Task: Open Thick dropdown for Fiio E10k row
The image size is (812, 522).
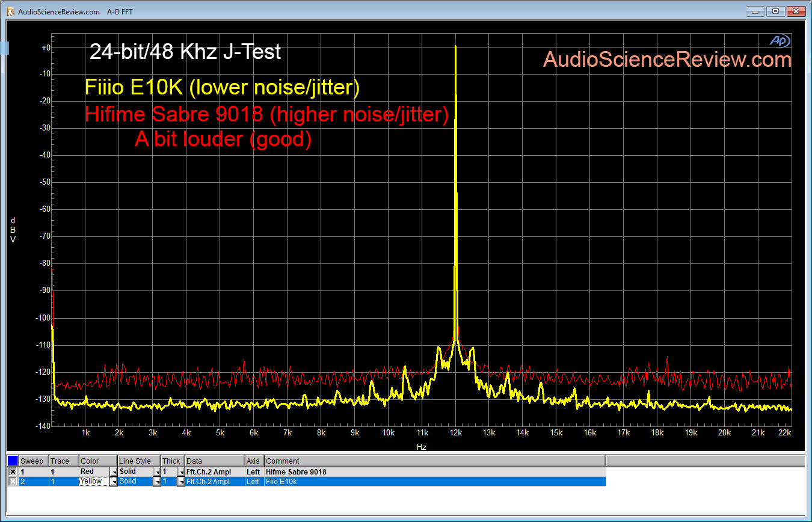Action: (x=180, y=482)
